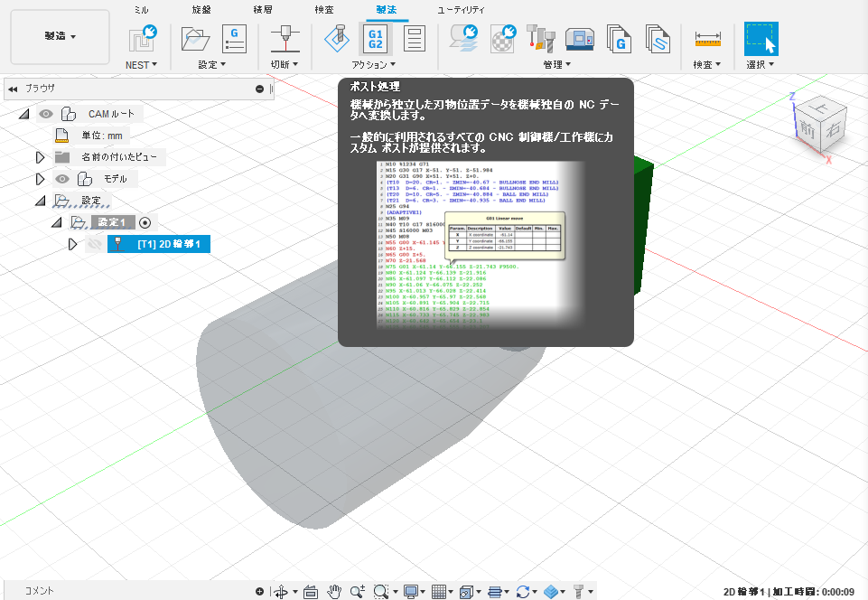Collapse the 設定 tree node
Viewport: 868px width, 600px height.
pyautogui.click(x=41, y=201)
